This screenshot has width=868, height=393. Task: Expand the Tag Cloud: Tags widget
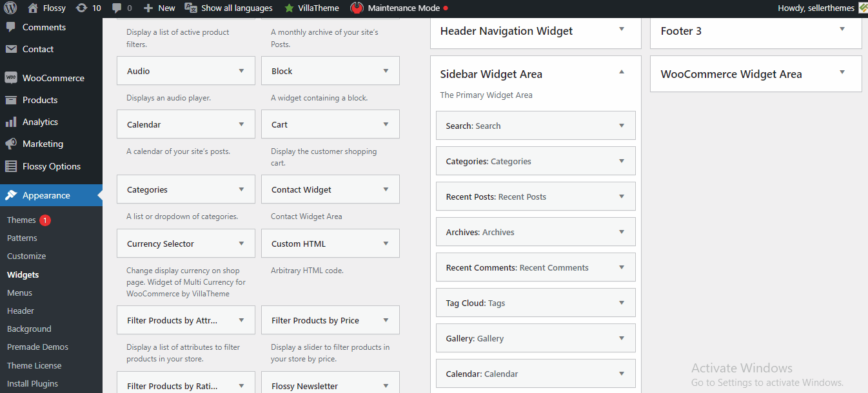pos(622,303)
